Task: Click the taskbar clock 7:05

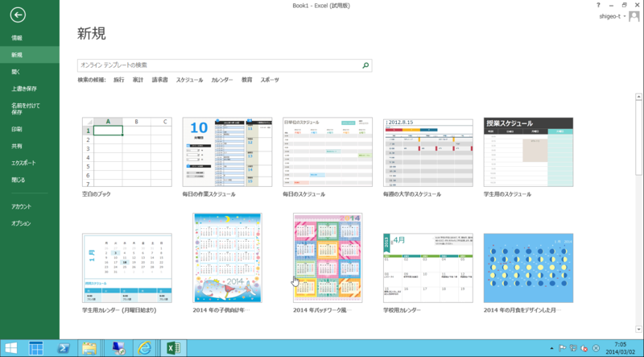Action: click(620, 345)
